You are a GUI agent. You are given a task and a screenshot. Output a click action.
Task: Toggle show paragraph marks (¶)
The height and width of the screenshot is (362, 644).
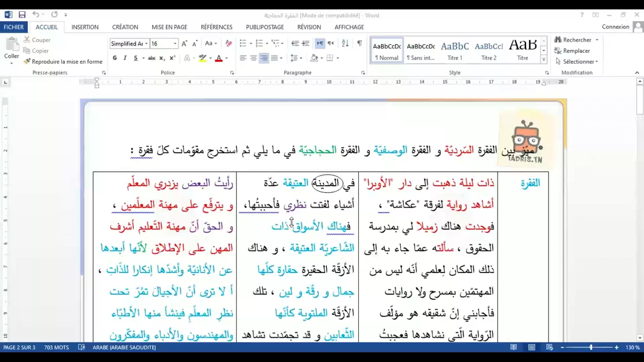tap(360, 43)
